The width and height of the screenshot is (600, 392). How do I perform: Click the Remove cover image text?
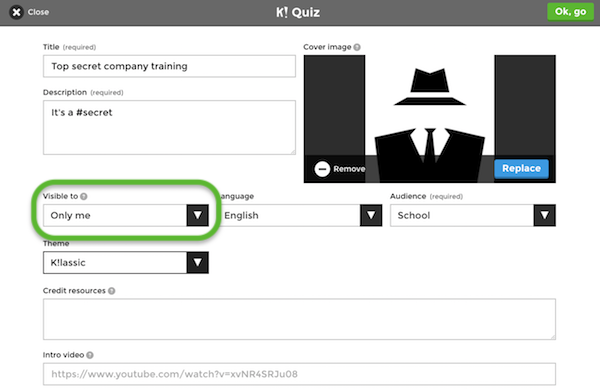coord(349,169)
